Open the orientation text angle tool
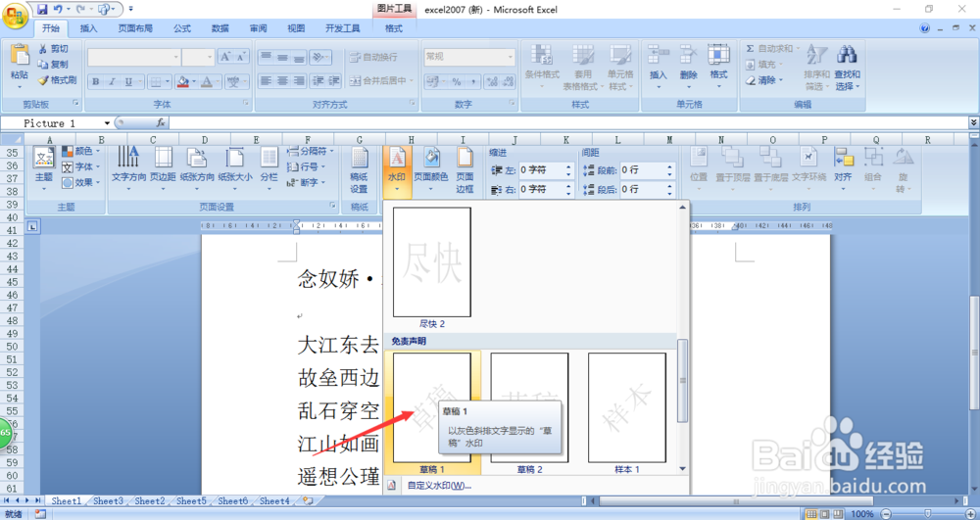Screen dimensions: 980x520 (320, 57)
